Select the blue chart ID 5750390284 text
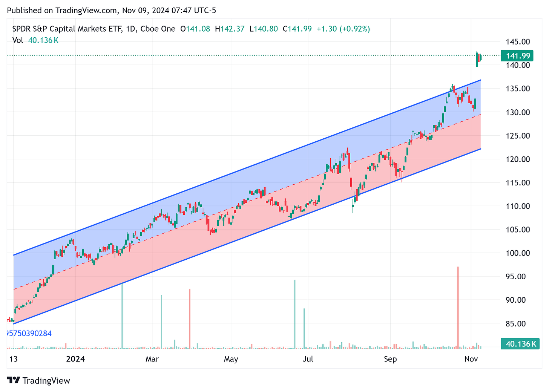Viewport: 549px width, 392px height. click(x=28, y=333)
